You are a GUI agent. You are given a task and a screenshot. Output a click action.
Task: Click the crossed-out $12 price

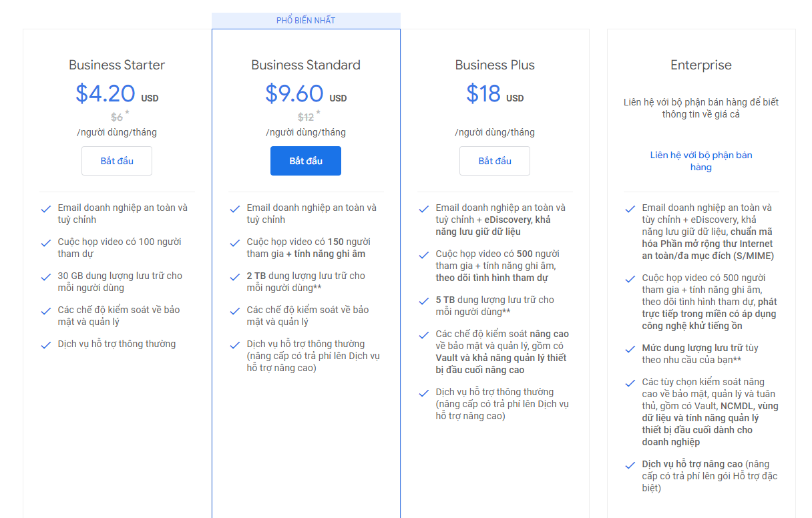[306, 117]
